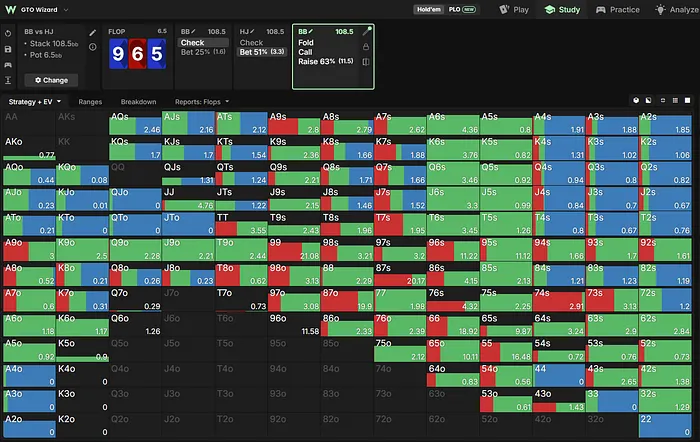The width and height of the screenshot is (700, 442).
Task: Select the 22 hand cell
Action: tap(665, 425)
